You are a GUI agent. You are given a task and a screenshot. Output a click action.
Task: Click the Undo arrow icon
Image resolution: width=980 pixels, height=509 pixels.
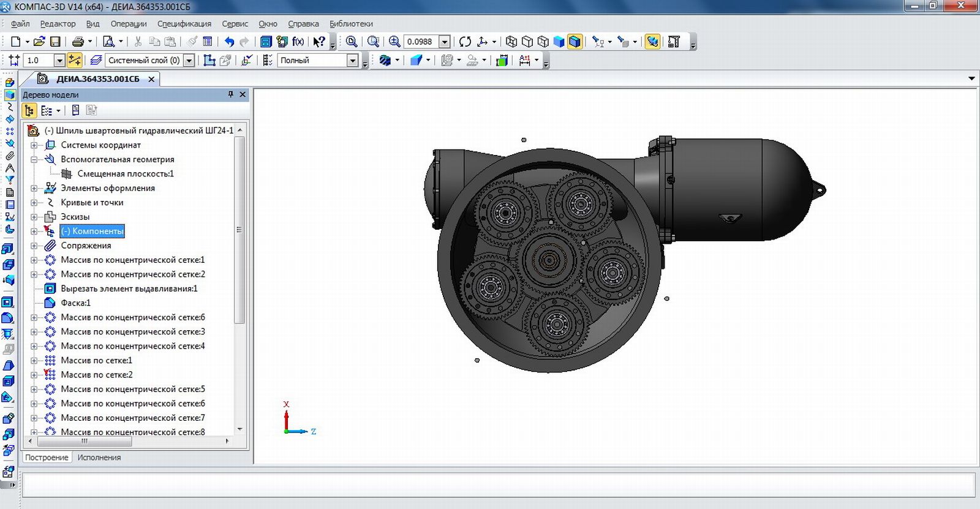pyautogui.click(x=229, y=42)
